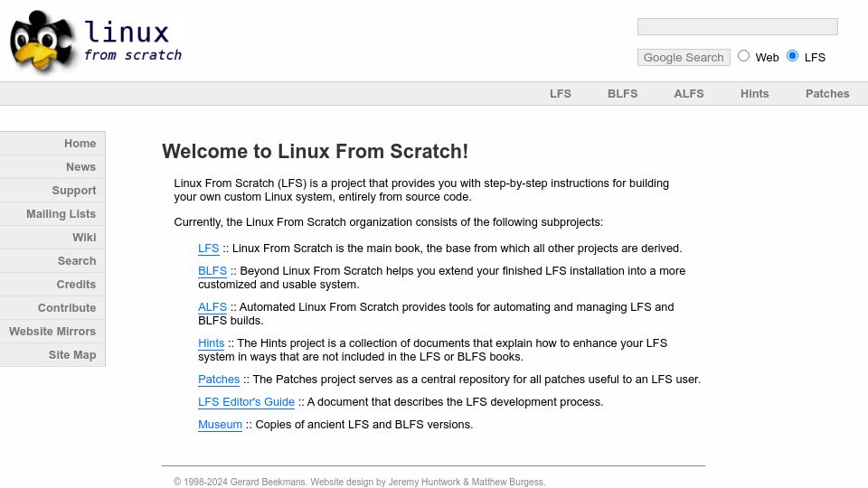The width and height of the screenshot is (868, 488).
Task: Open Contribute in the sidebar
Action: click(x=52, y=308)
